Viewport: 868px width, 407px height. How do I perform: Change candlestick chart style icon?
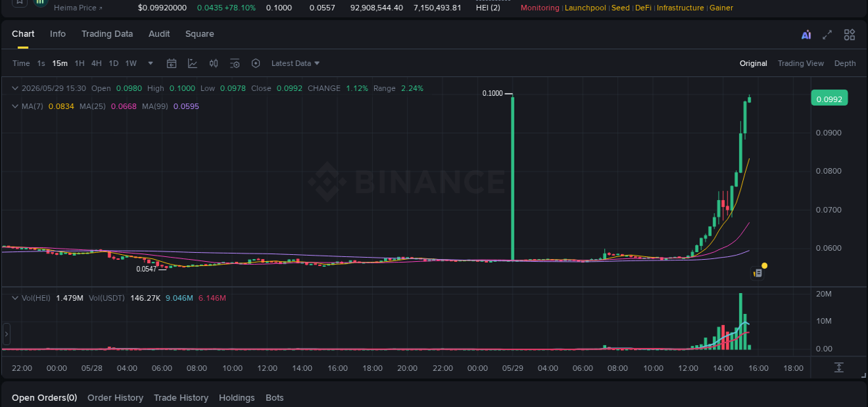pyautogui.click(x=214, y=63)
